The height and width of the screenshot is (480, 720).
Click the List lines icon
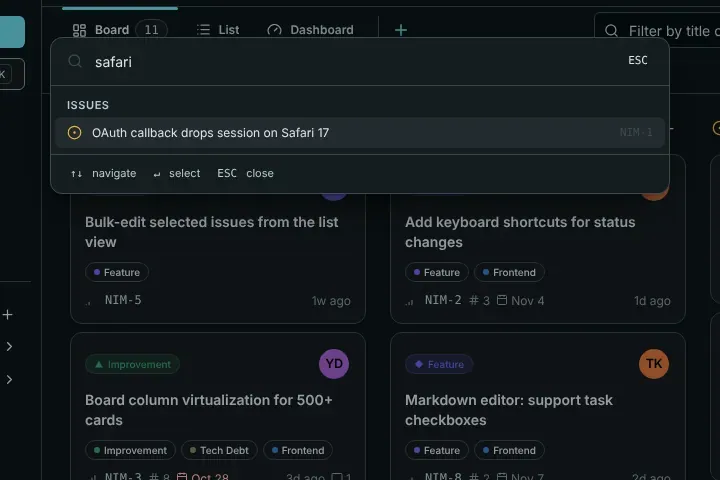pyautogui.click(x=203, y=30)
